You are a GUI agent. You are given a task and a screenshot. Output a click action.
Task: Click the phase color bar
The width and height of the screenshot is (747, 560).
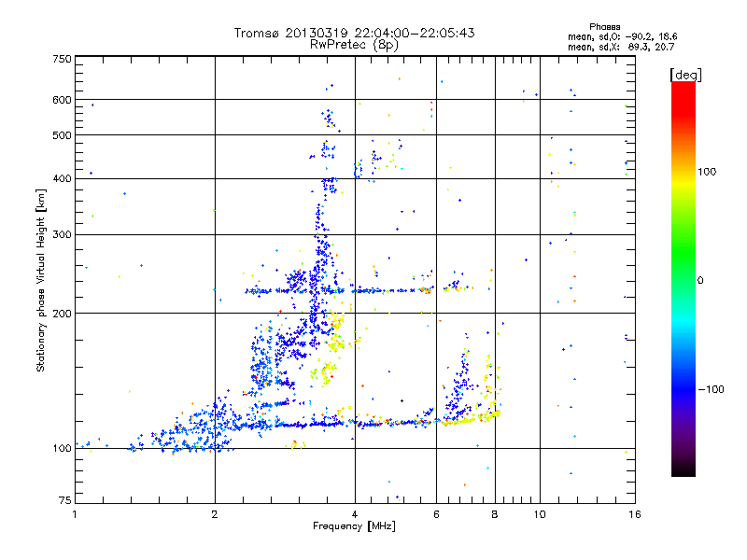tap(684, 279)
